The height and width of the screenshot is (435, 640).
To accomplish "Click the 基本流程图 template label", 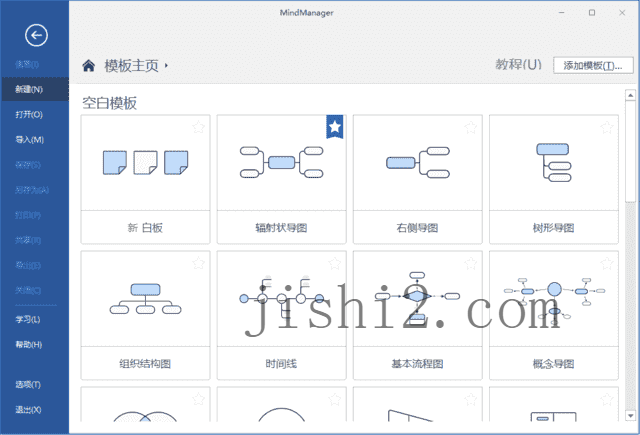I will [418, 363].
